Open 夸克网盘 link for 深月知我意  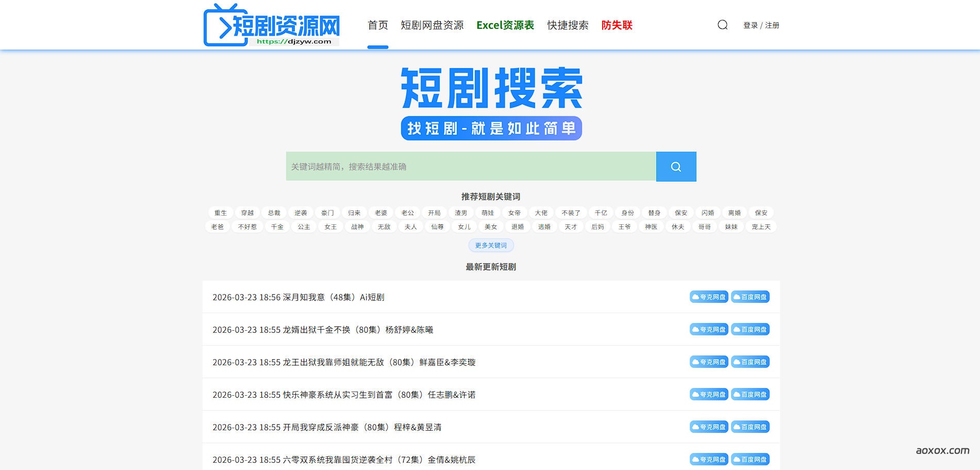708,297
